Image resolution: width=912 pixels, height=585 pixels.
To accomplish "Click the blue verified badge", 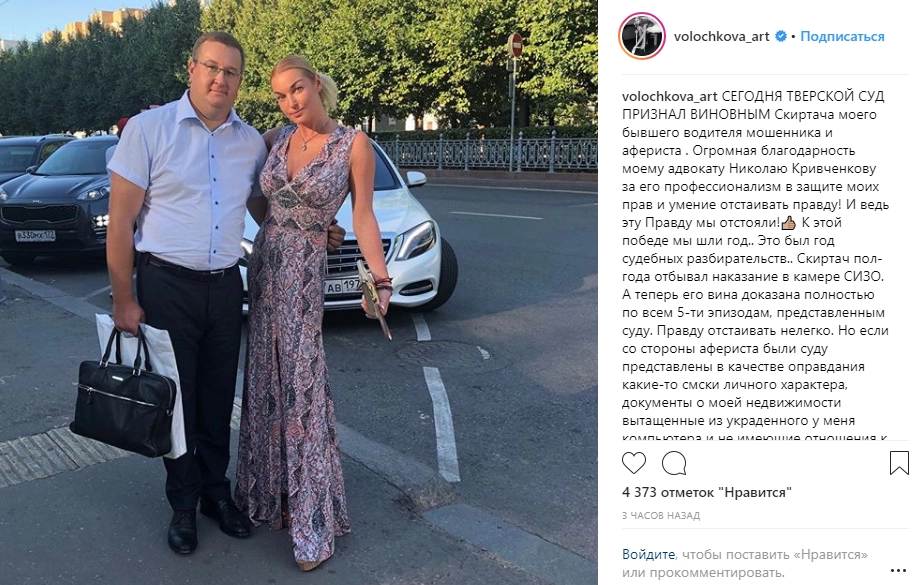I will (x=781, y=36).
